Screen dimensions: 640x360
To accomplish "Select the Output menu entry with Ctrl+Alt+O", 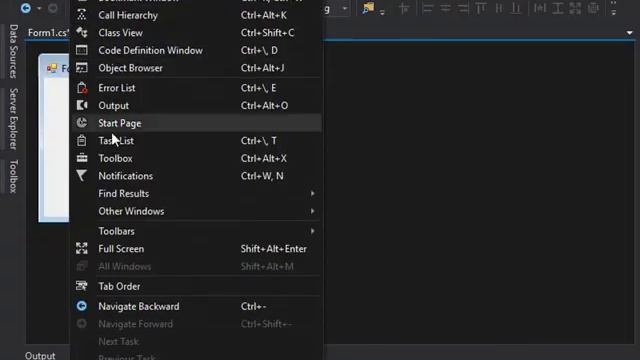I will tap(196, 105).
